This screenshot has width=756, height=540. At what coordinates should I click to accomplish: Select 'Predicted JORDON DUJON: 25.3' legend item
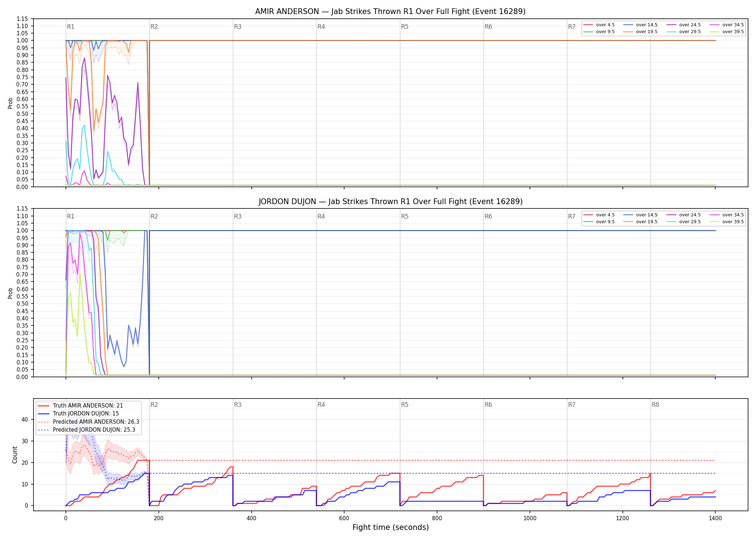(86, 429)
